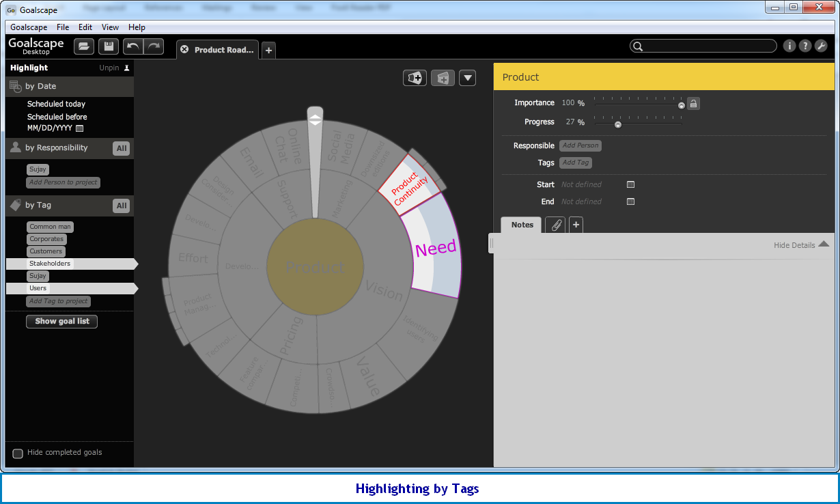Screen dimensions: 840x504
Task: Highlight by Sujay under Responsibility
Action: coord(38,169)
